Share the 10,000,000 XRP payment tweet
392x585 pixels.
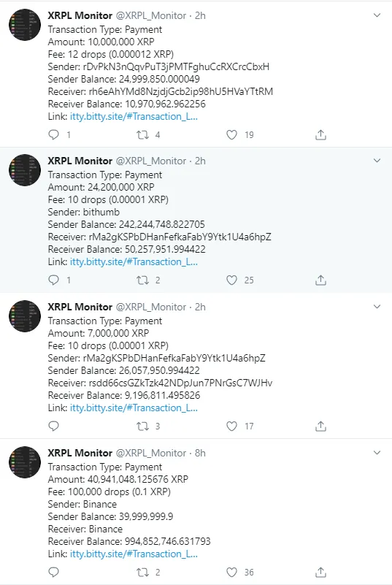(320, 134)
